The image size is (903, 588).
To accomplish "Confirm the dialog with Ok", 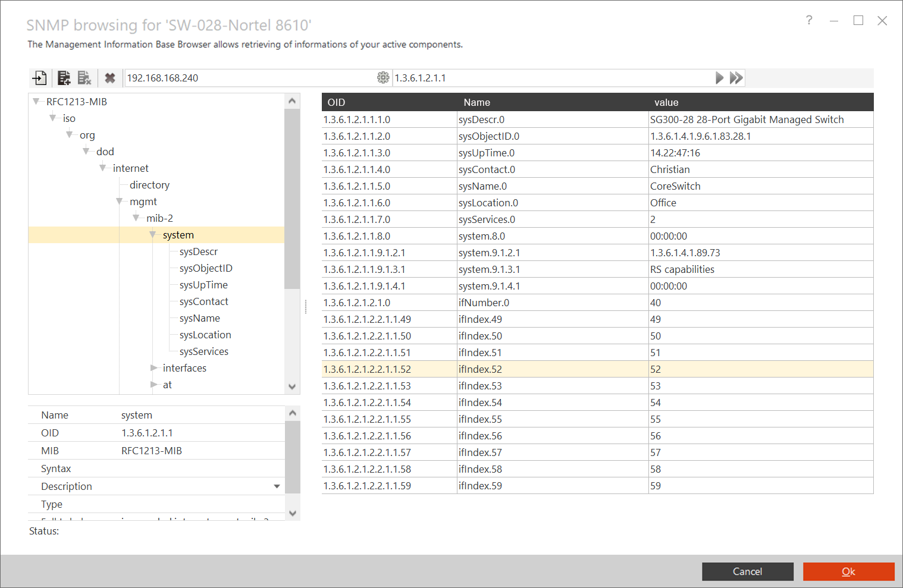I will tap(848, 571).
